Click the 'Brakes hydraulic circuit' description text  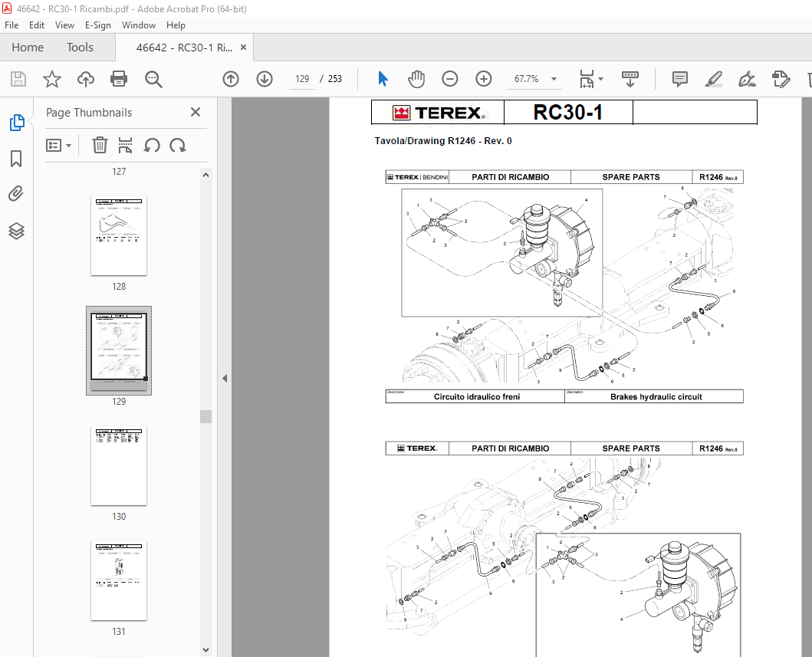(656, 397)
